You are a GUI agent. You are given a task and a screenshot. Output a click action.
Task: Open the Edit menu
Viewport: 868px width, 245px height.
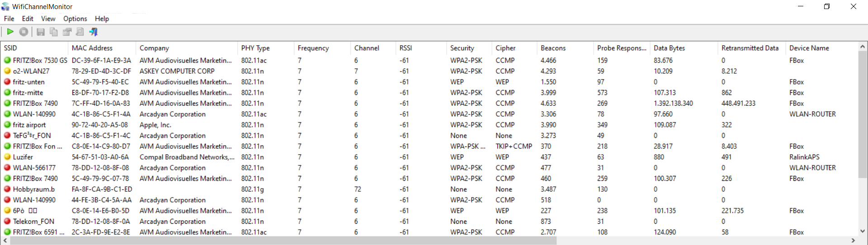coord(28,19)
